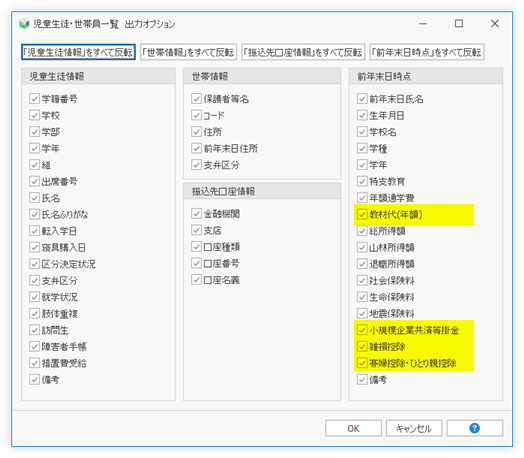The image size is (524, 458).
Task: Toggle the 金融機関 checkbox
Action: click(196, 214)
